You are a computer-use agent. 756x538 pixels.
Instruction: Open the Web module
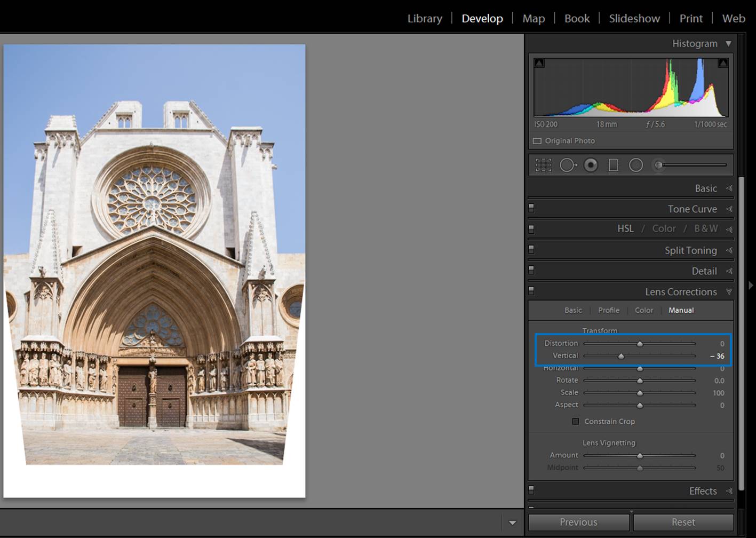click(734, 19)
